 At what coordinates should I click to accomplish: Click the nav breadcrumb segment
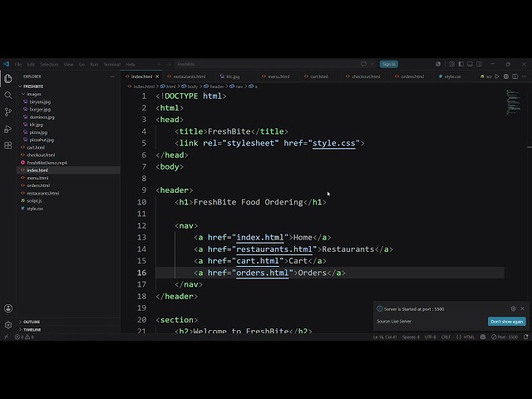click(239, 86)
